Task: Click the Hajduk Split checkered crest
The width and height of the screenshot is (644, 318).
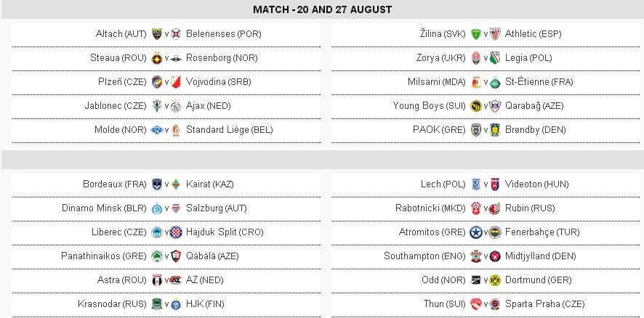Action: coord(176,232)
